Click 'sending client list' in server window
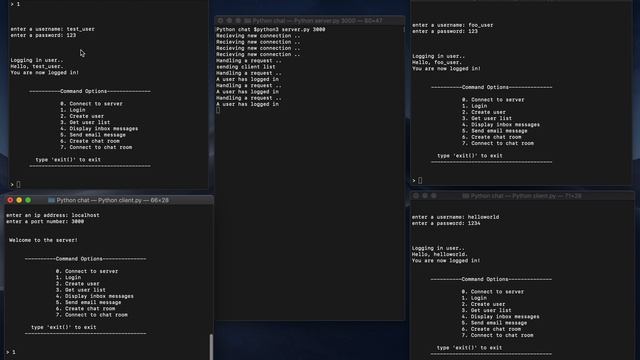 pos(246,67)
